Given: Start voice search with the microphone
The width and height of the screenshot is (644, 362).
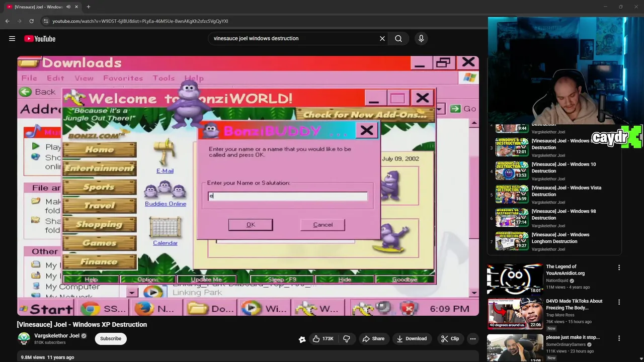Looking at the screenshot, I should point(421,38).
